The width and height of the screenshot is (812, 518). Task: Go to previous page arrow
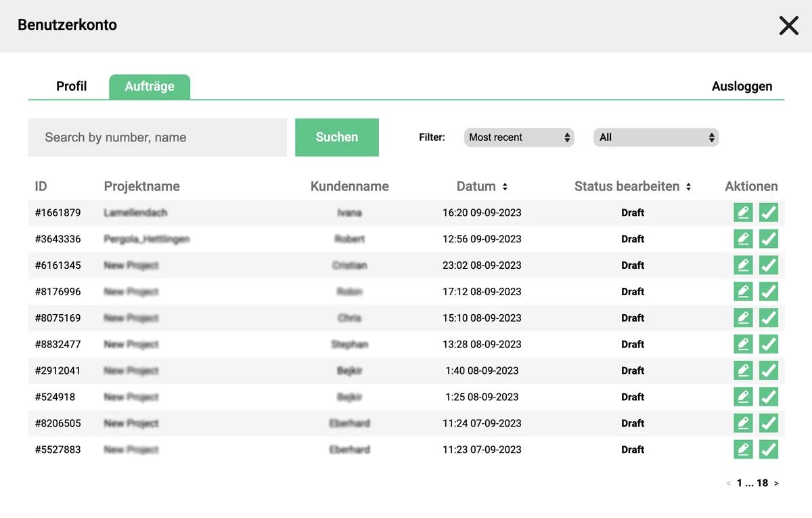coord(728,483)
